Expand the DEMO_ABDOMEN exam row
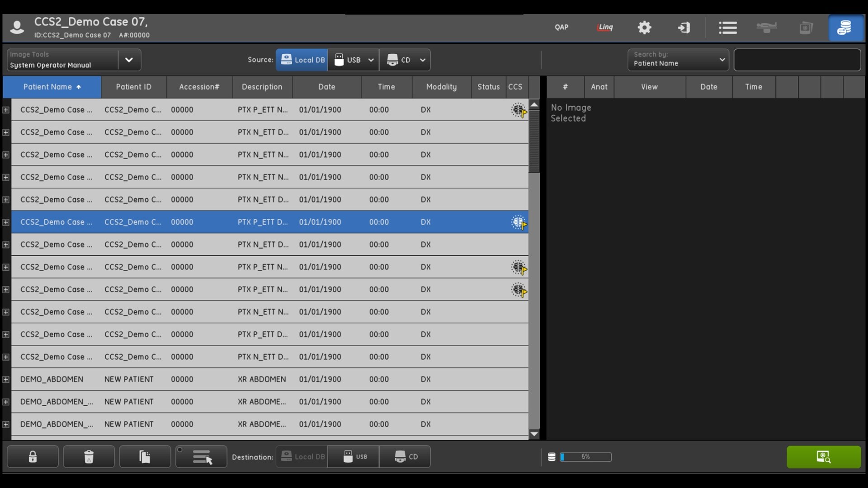The width and height of the screenshot is (868, 488). (6, 380)
